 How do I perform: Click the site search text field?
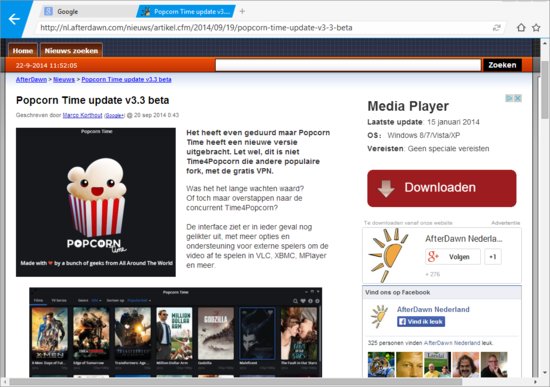348,65
